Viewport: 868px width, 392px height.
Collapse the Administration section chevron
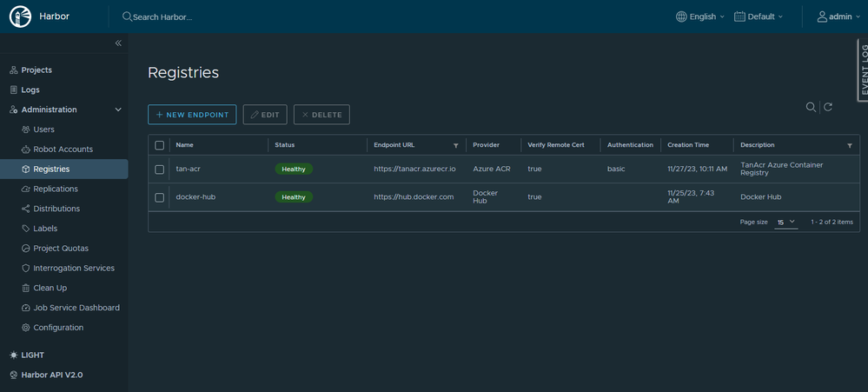tap(118, 110)
